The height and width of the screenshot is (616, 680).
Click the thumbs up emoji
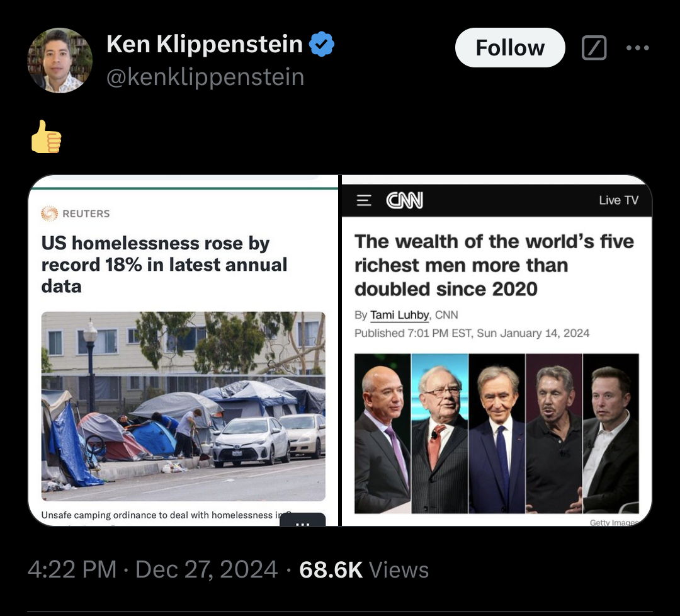click(x=47, y=137)
